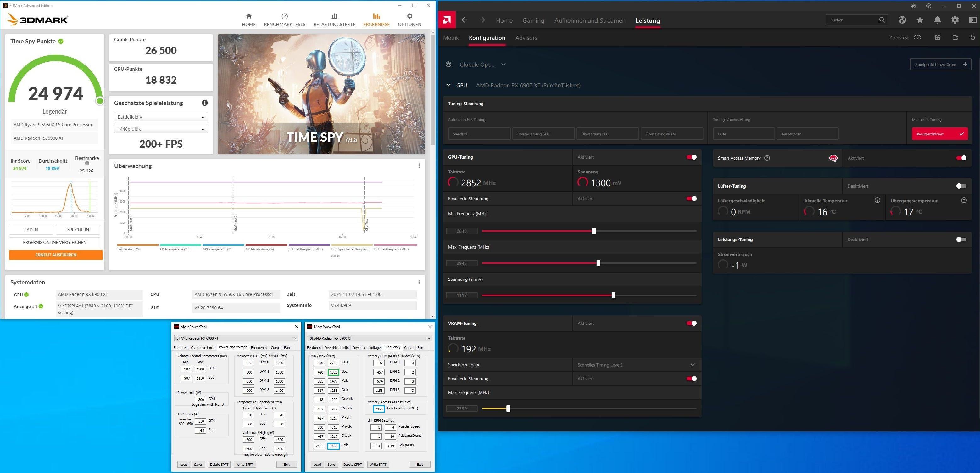This screenshot has width=980, height=473.
Task: Click AMD logo in Radeon Software
Action: [x=447, y=20]
